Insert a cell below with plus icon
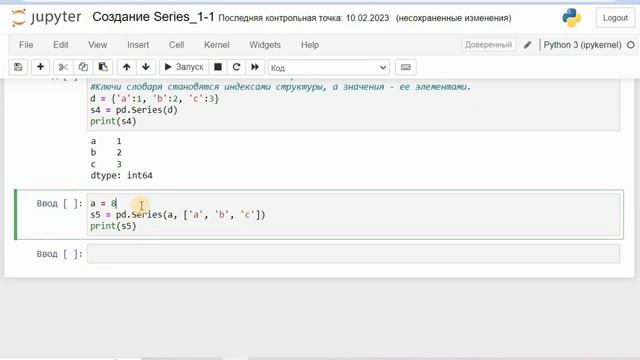This screenshot has height=360, width=640. pyautogui.click(x=40, y=67)
